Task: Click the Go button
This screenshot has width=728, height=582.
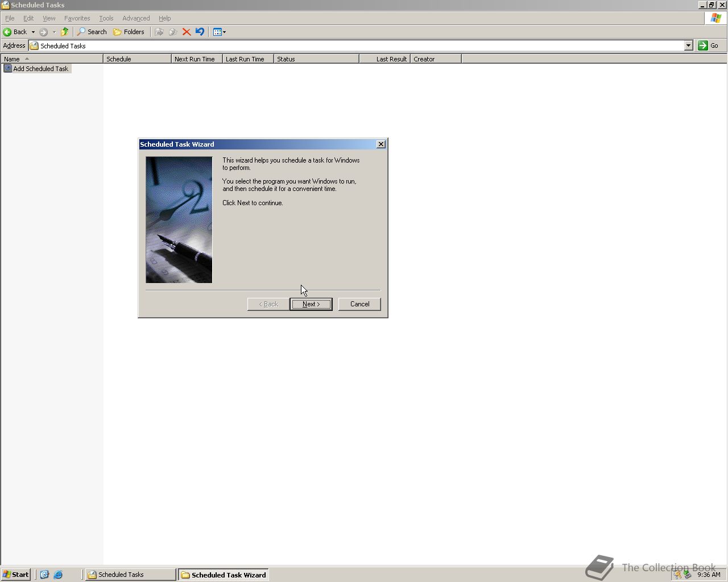Action: (x=709, y=45)
